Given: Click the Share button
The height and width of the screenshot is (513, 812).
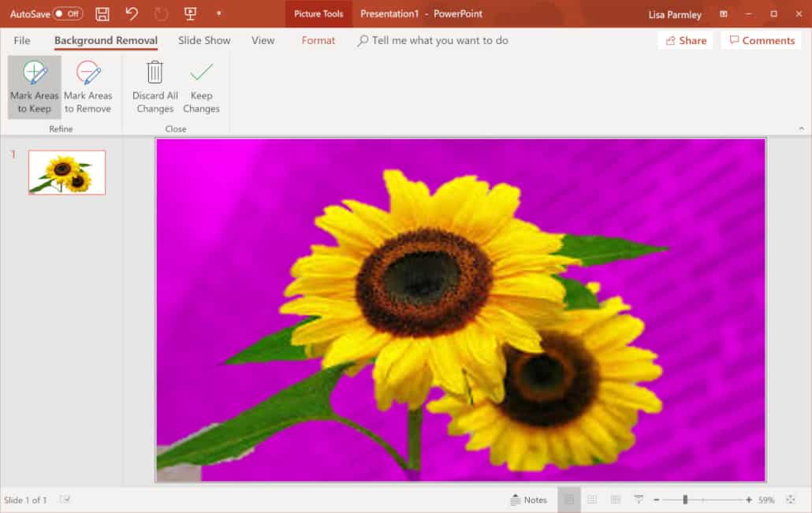Looking at the screenshot, I should point(684,40).
